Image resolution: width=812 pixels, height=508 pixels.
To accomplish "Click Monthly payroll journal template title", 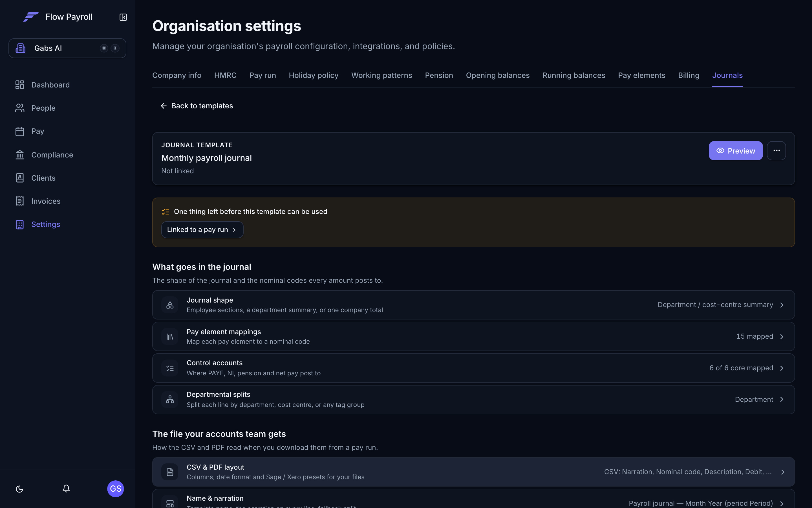I will 206,158.
